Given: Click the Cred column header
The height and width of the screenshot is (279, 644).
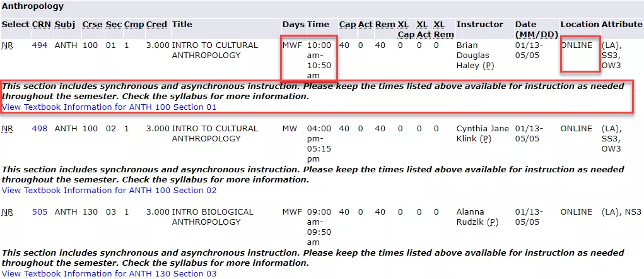Looking at the screenshot, I should click(156, 25).
